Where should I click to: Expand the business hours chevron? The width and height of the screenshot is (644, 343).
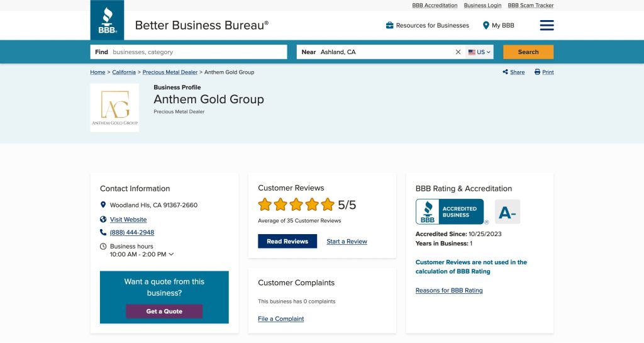[171, 254]
